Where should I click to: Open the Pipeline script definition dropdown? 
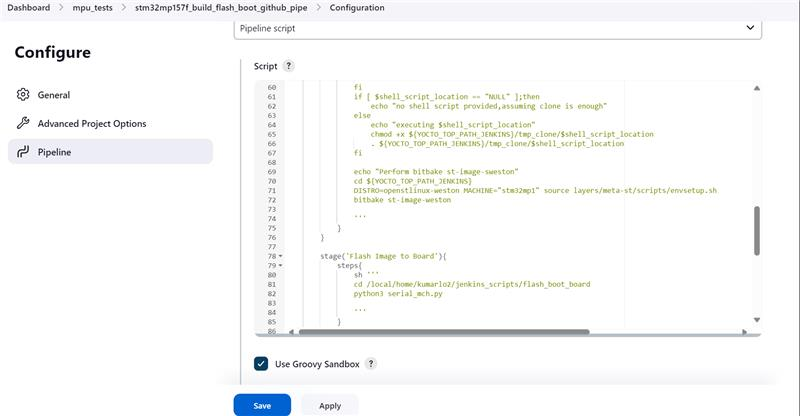[498, 29]
